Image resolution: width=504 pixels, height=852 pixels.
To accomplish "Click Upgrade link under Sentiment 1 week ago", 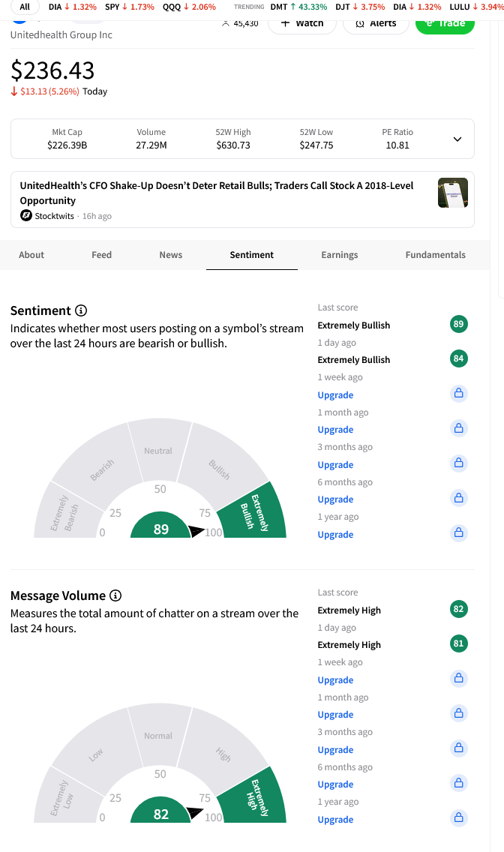I will pos(336,395).
